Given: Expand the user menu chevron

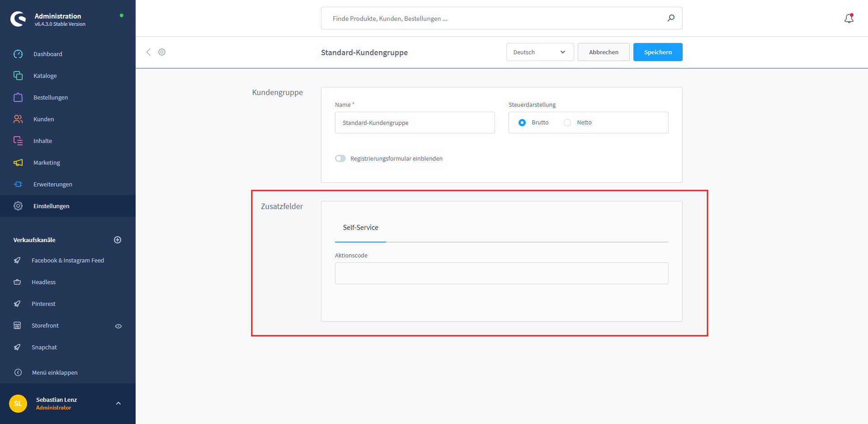Looking at the screenshot, I should coord(118,403).
